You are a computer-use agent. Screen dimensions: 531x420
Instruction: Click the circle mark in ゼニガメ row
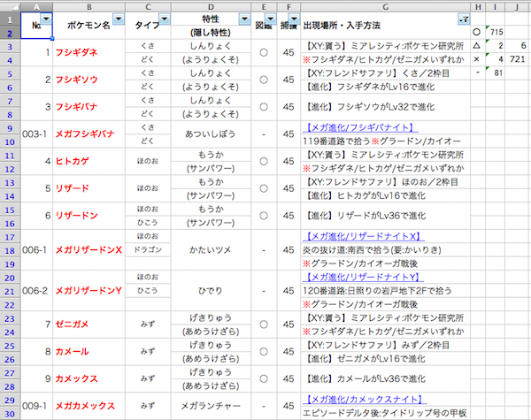(x=264, y=325)
